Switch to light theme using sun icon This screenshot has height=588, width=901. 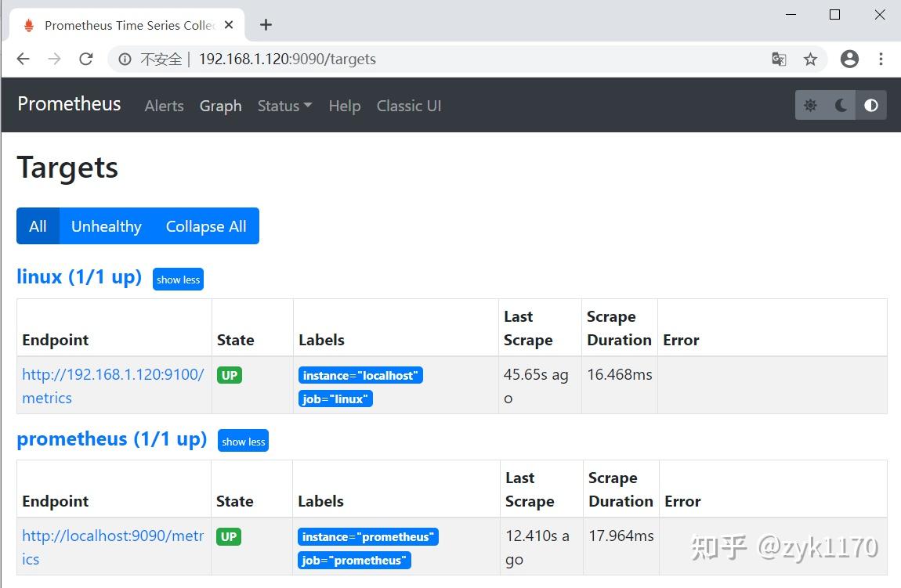coord(811,105)
